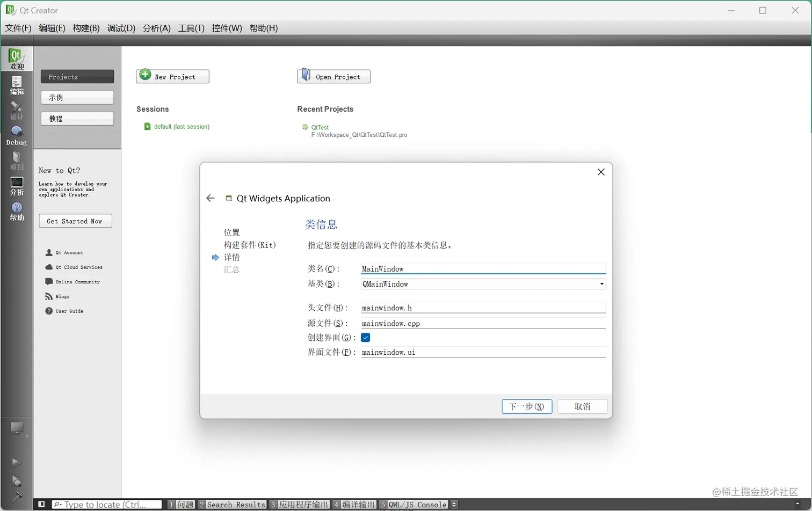The image size is (812, 511).
Task: Toggle the sidebar icon in status bar
Action: (x=41, y=505)
